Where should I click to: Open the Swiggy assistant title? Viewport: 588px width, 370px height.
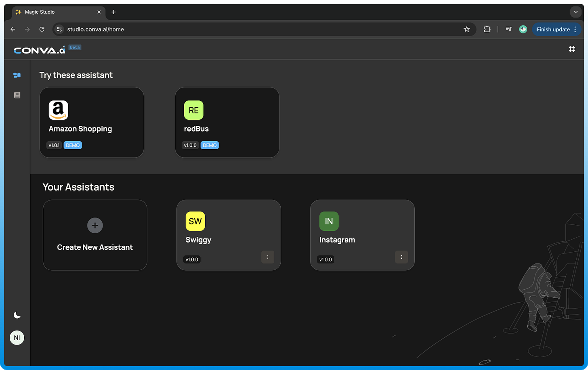(x=198, y=240)
